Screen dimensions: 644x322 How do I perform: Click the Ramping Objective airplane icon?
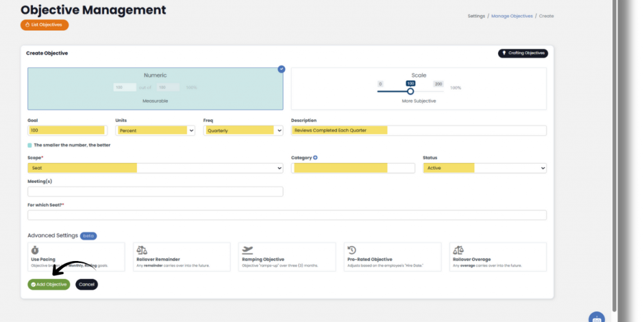248,250
